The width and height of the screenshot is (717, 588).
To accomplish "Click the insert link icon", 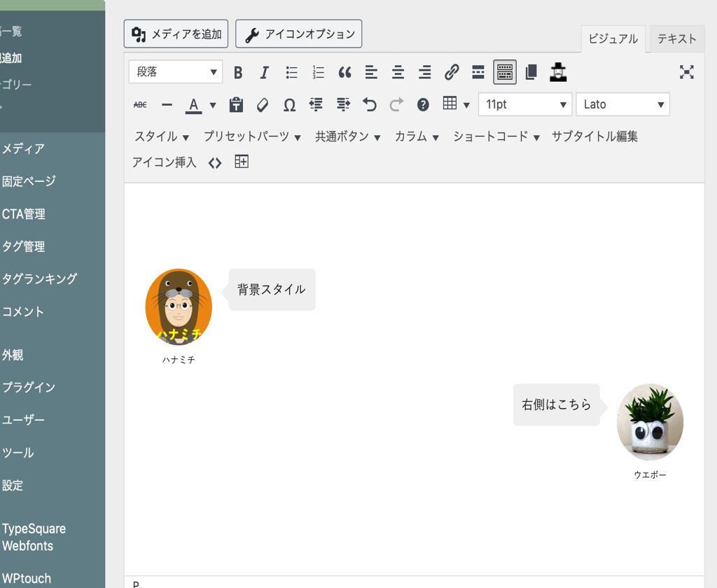I will point(452,72).
